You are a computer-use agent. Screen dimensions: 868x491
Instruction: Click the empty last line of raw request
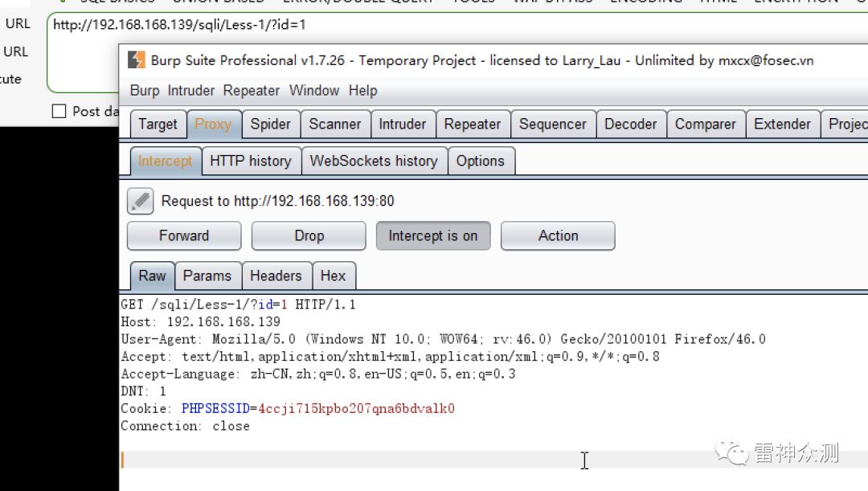pyautogui.click(x=493, y=460)
